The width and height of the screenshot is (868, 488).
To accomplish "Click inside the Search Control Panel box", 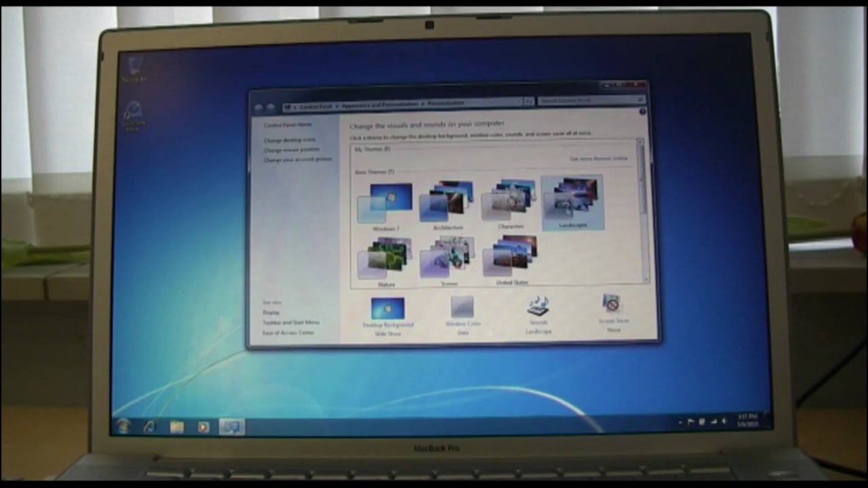I will 587,100.
